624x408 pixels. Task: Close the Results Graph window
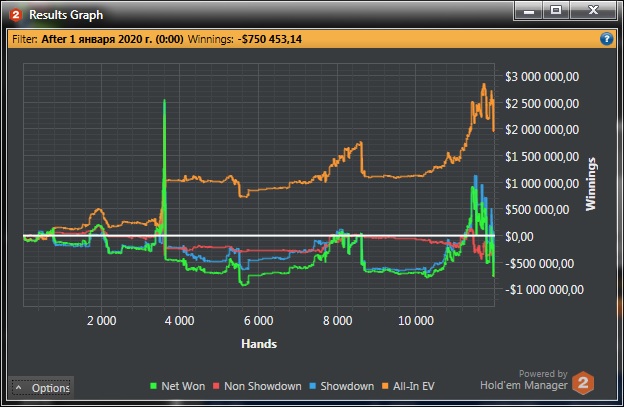coord(593,10)
